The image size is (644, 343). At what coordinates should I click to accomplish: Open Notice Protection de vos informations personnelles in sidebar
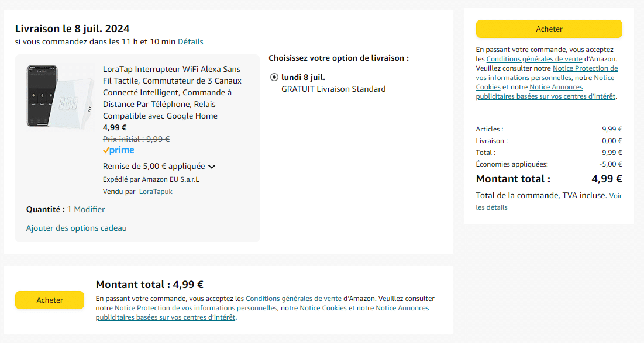click(547, 73)
